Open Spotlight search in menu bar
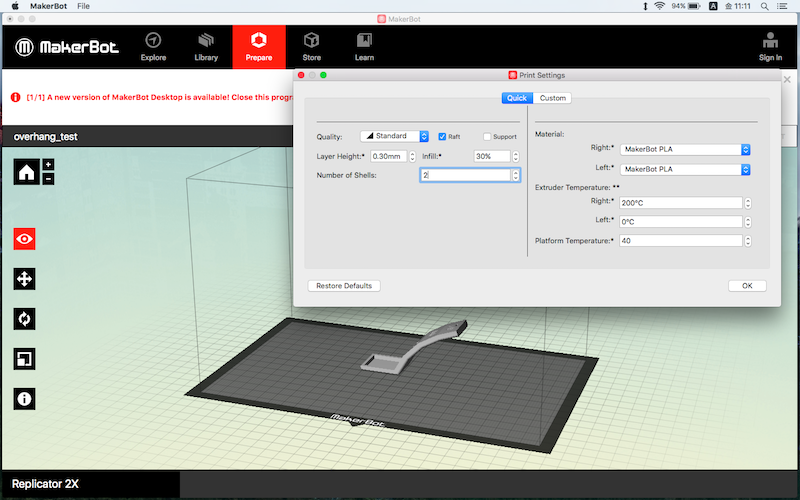 [x=764, y=6]
